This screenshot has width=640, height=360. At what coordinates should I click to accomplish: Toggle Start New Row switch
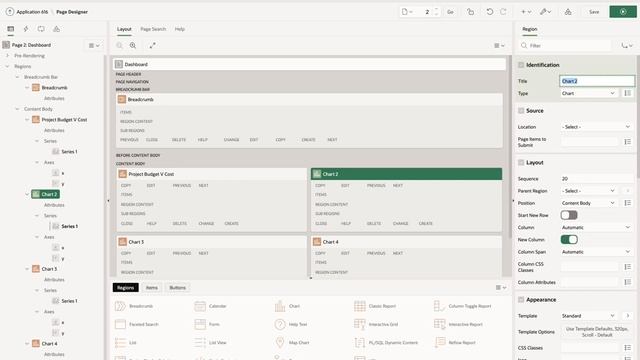[569, 215]
